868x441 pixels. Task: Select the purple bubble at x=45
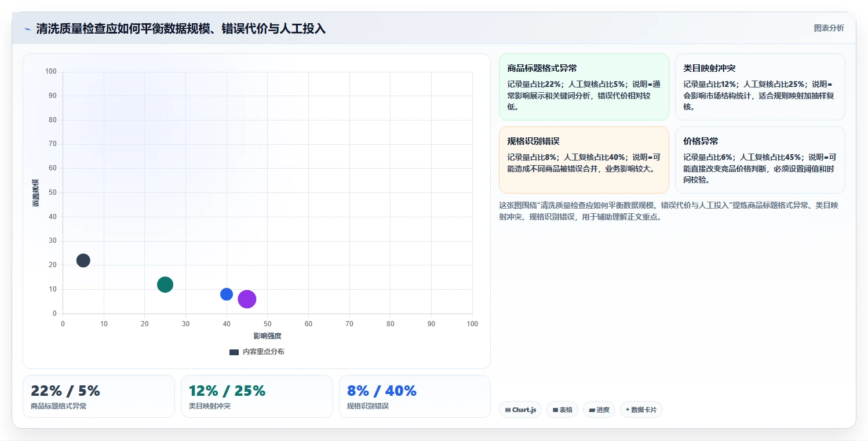tap(247, 299)
